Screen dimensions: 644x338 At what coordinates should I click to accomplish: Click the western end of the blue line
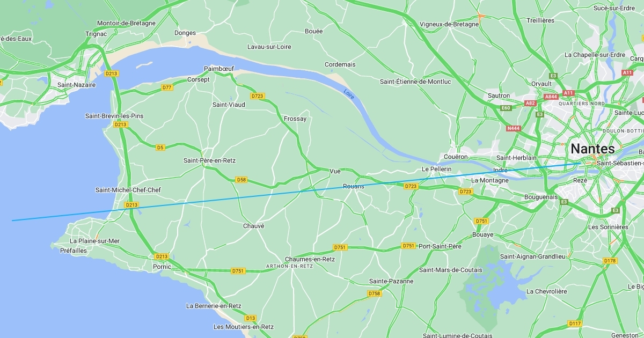pos(12,221)
